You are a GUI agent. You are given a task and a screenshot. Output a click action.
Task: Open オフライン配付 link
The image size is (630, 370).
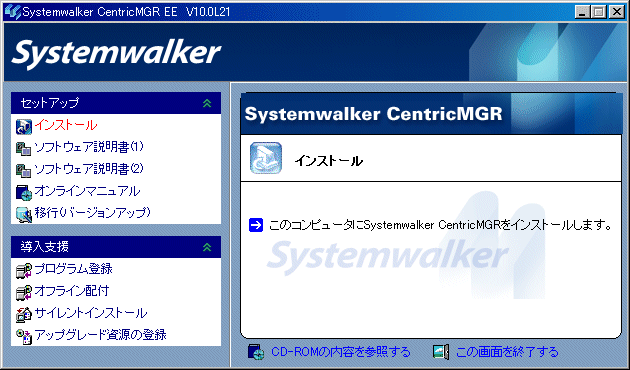[x=72, y=291]
